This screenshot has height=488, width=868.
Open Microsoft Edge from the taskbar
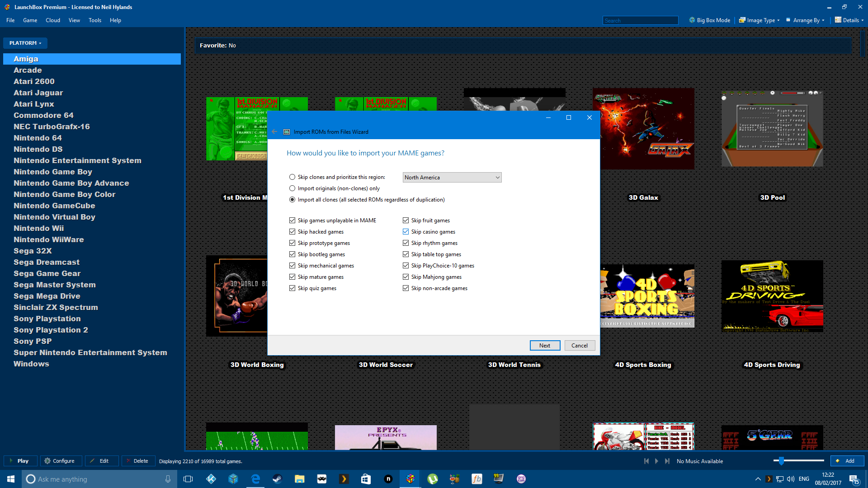pos(255,479)
